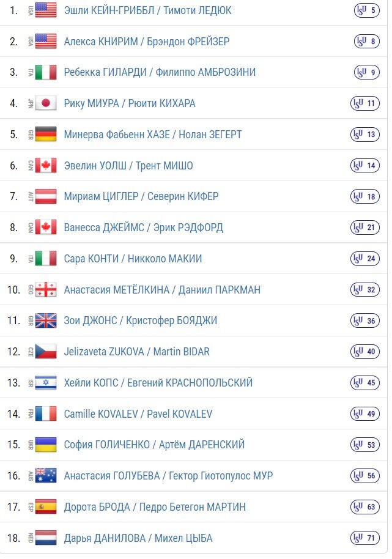This screenshot has width=392, height=559.
Task: Click the Japan flag icon
Action: pos(46,103)
